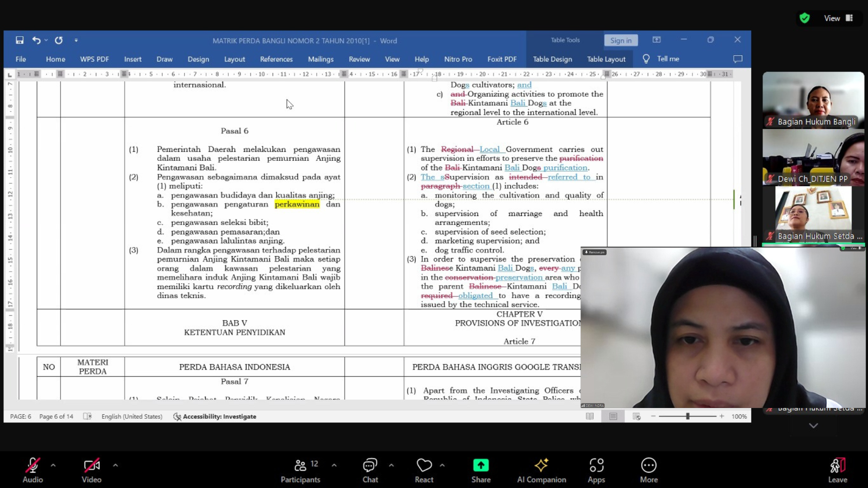Switch to Table Design tab
868x488 pixels.
(x=552, y=59)
